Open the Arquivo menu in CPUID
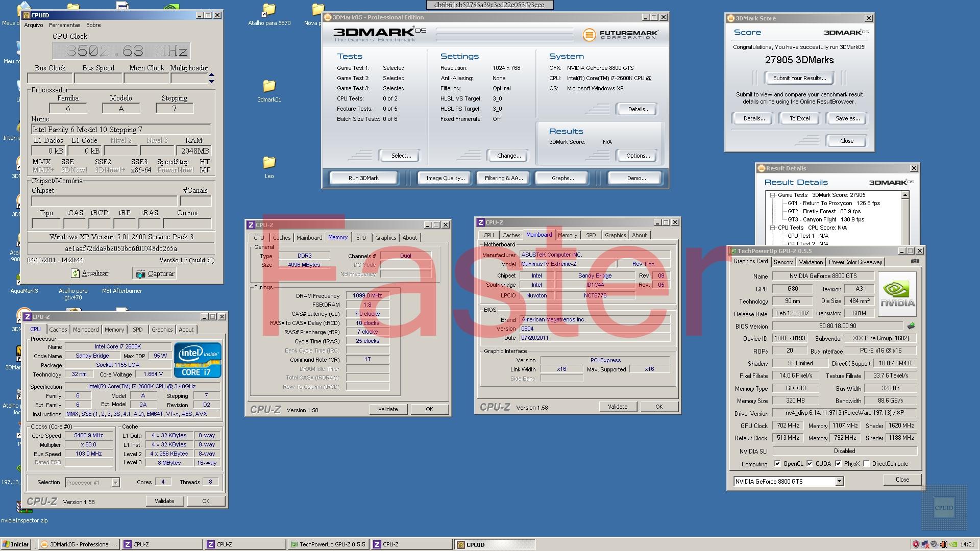The height and width of the screenshot is (551, 980). click(x=34, y=25)
